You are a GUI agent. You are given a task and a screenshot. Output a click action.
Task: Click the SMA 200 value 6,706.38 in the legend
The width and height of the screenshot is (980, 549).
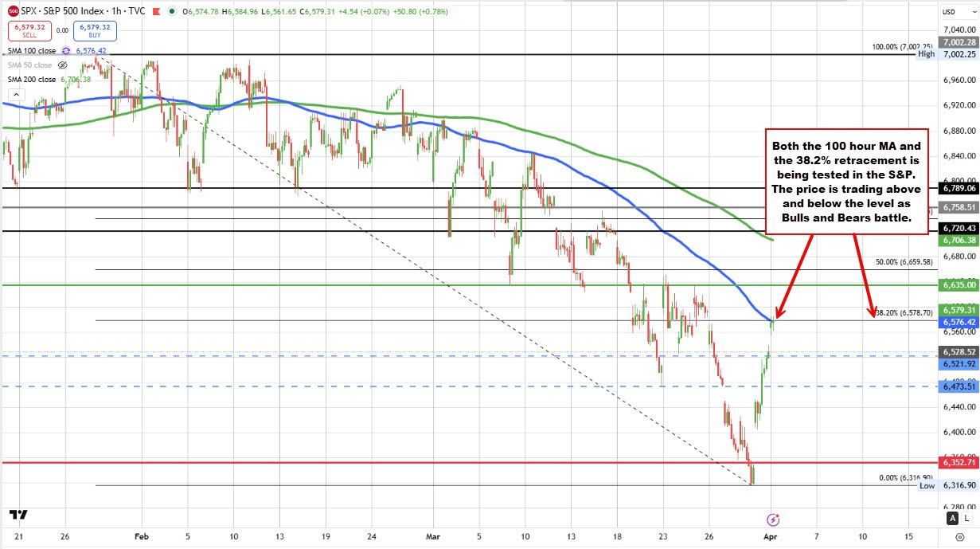76,80
